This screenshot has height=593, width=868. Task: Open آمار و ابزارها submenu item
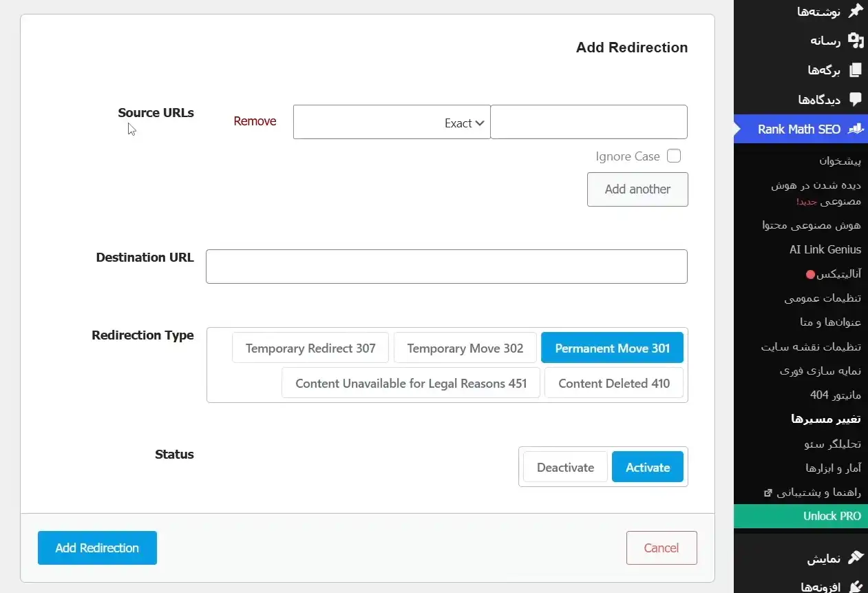point(834,468)
